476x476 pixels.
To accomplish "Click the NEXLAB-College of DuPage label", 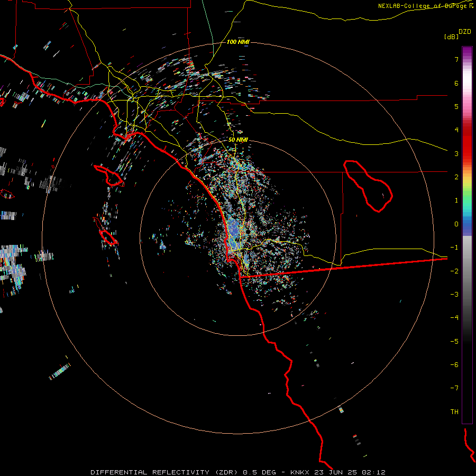I will [423, 6].
